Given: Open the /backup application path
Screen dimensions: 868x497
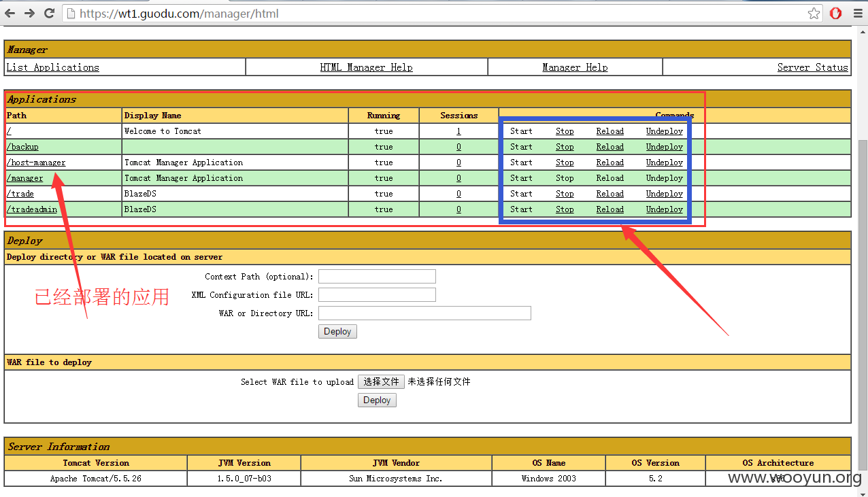Looking at the screenshot, I should point(22,147).
